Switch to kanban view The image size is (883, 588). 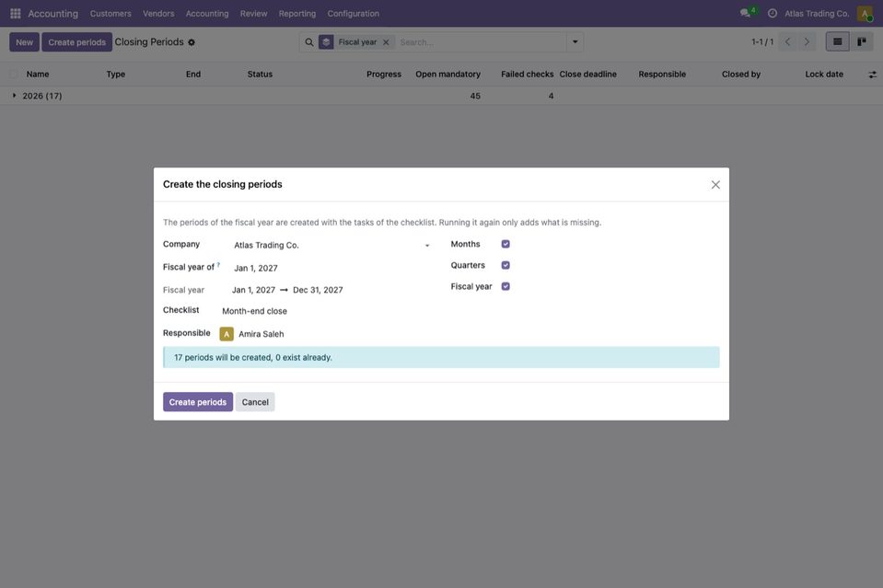click(x=862, y=41)
